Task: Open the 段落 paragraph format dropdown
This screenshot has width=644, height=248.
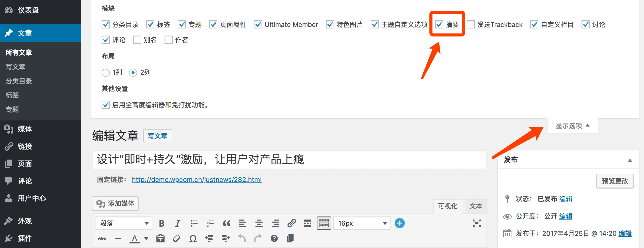Action: coord(124,223)
